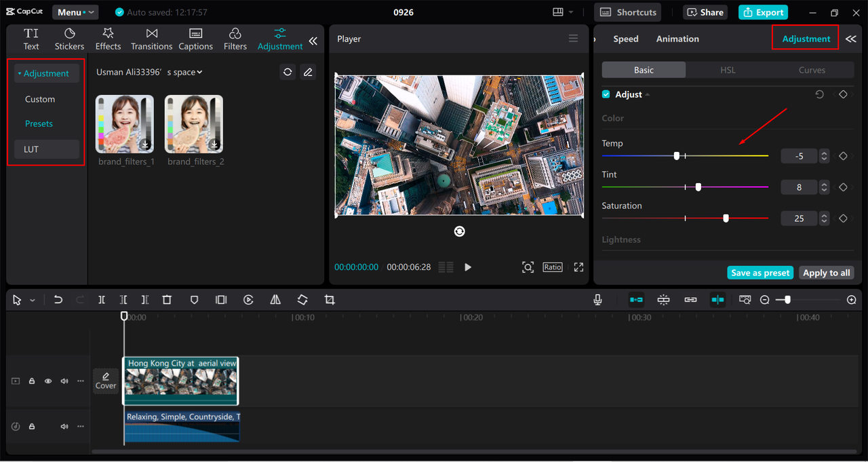Open the Filters panel
Image resolution: width=868 pixels, height=462 pixels.
click(235, 39)
